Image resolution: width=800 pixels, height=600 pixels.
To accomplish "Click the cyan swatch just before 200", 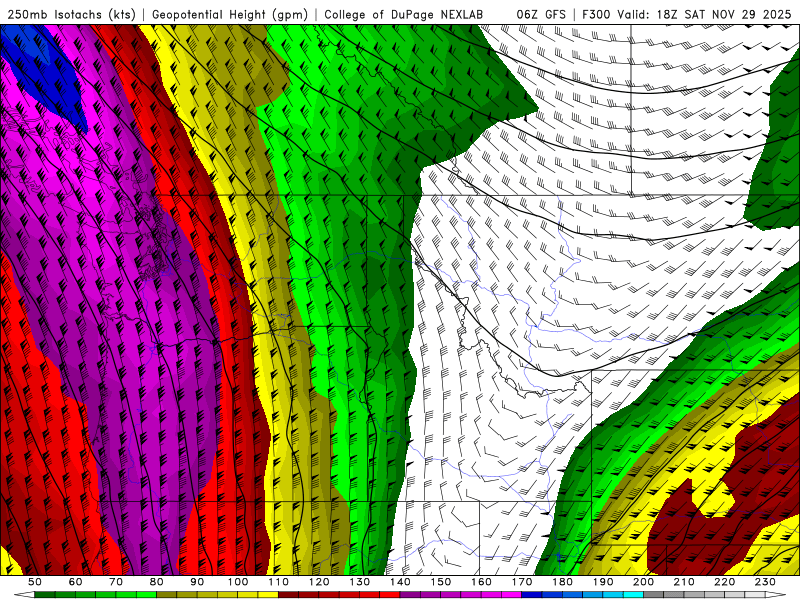I will 634,595.
